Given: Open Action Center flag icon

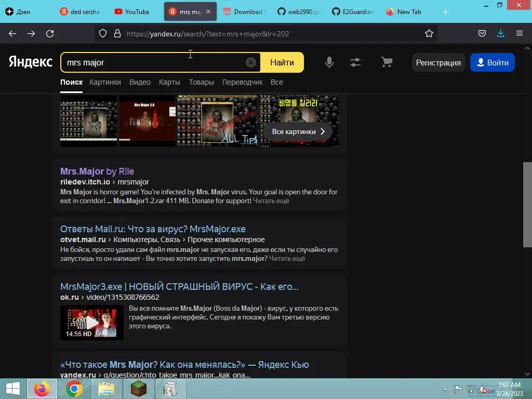Looking at the screenshot, I should tap(458, 389).
